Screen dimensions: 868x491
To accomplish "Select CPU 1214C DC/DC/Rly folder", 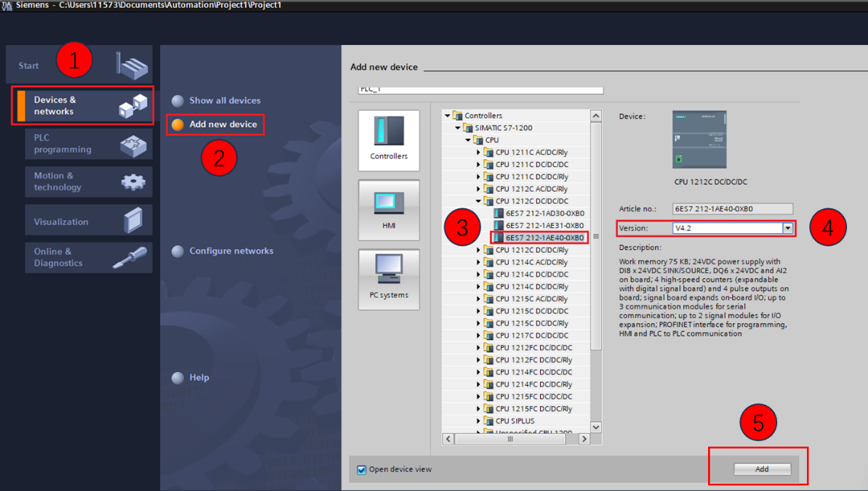I will pyautogui.click(x=526, y=286).
